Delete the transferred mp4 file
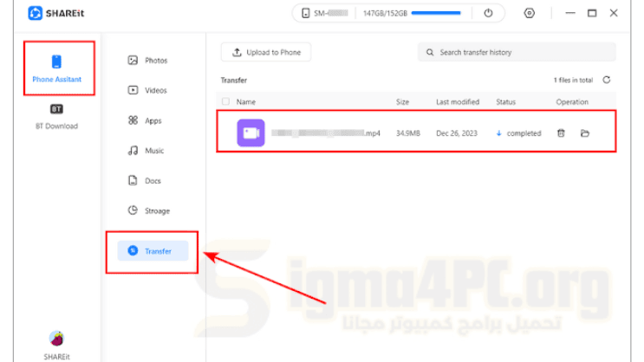This screenshot has width=644, height=362. click(x=561, y=133)
